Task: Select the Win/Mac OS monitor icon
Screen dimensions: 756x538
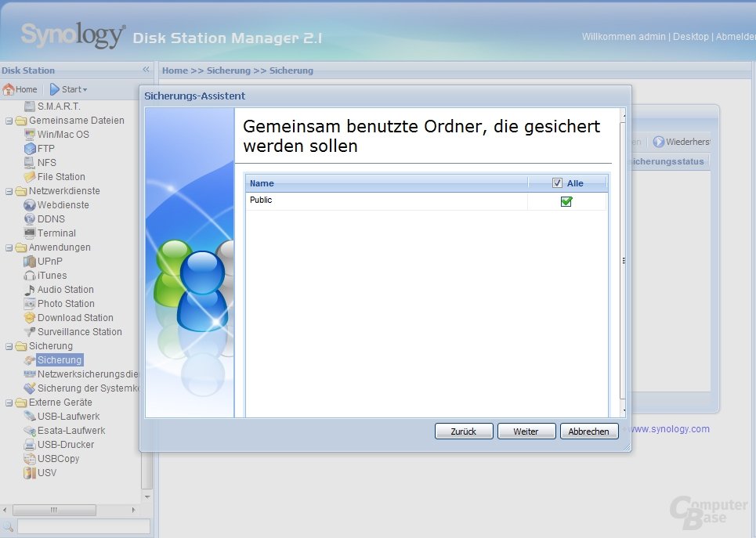Action: click(x=30, y=135)
